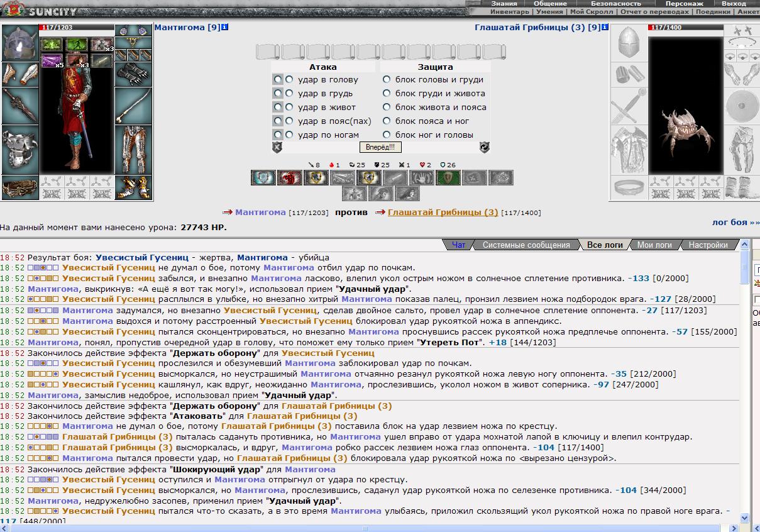Switch to the Мои логи tab
Viewport: 760px width, 532px height.
tap(654, 245)
